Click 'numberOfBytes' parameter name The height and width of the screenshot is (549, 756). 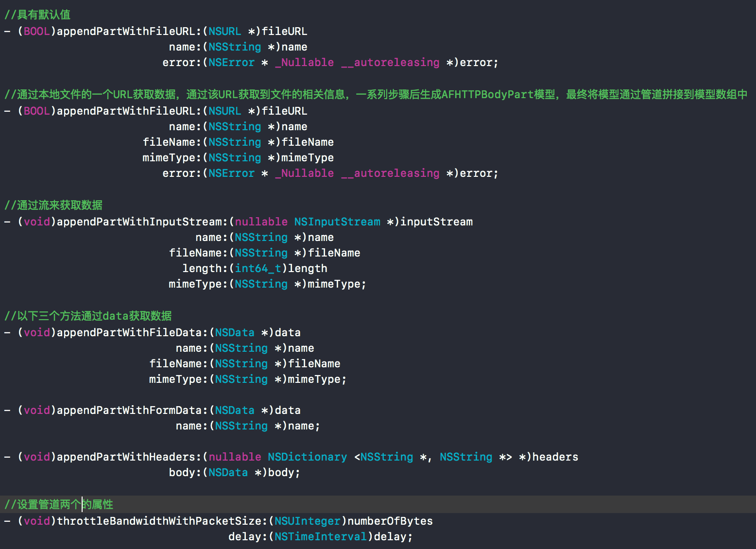click(390, 521)
